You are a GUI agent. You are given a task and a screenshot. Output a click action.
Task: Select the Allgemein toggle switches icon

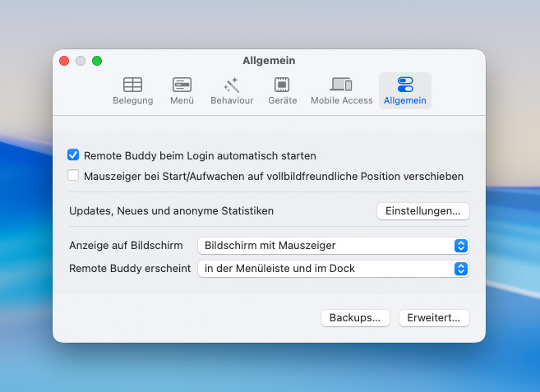[404, 85]
